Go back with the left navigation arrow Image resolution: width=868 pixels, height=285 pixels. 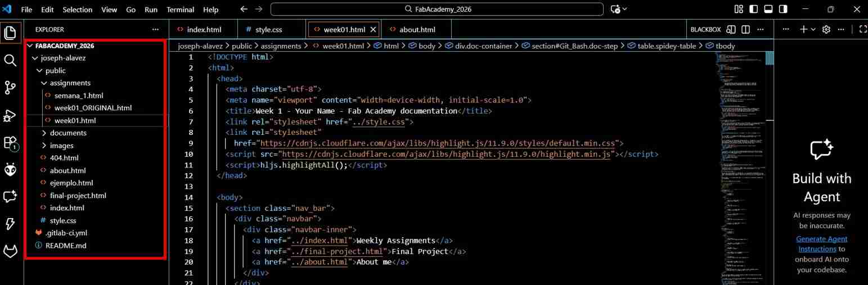point(244,10)
